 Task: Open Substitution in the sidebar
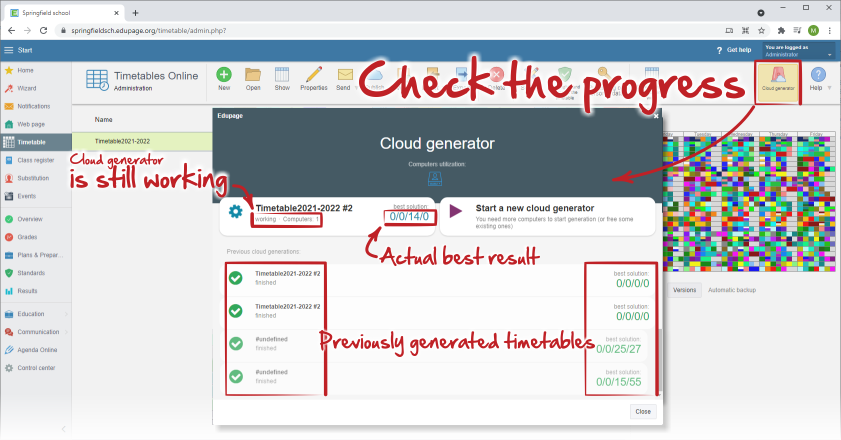coord(35,178)
